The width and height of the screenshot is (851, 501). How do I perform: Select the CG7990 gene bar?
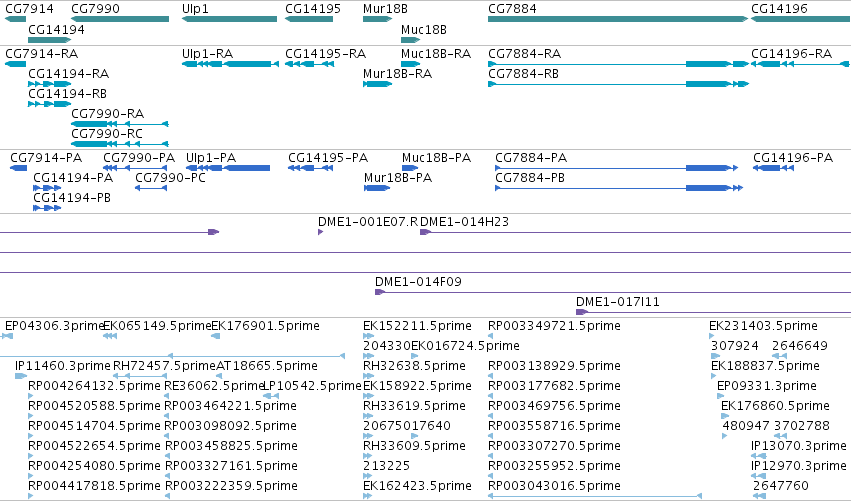pos(120,19)
